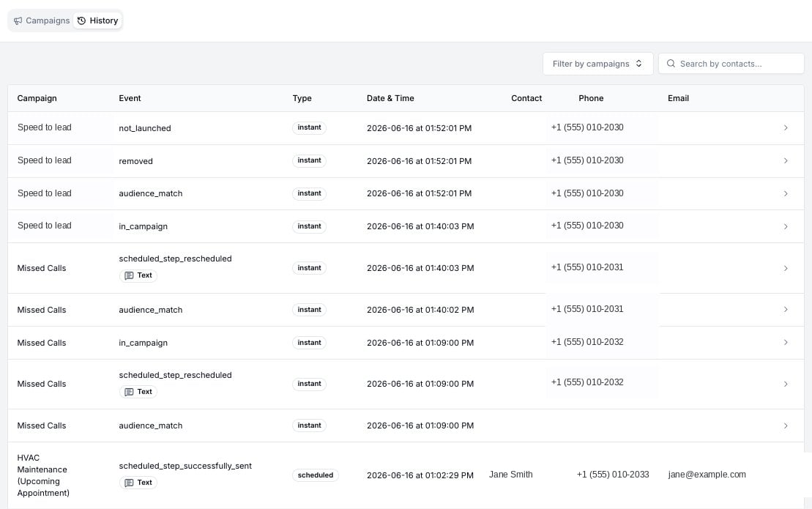Viewport: 812px width, 509px height.
Task: Click the 01:40:02 PM timestamp
Action: coord(420,310)
